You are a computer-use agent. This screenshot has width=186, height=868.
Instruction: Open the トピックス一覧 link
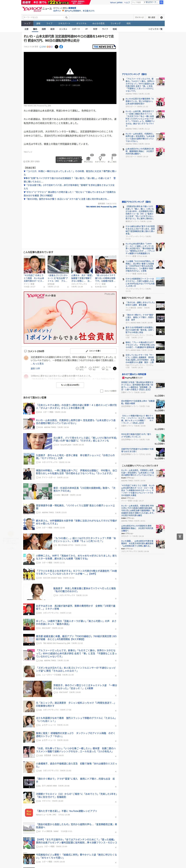tap(155, 29)
